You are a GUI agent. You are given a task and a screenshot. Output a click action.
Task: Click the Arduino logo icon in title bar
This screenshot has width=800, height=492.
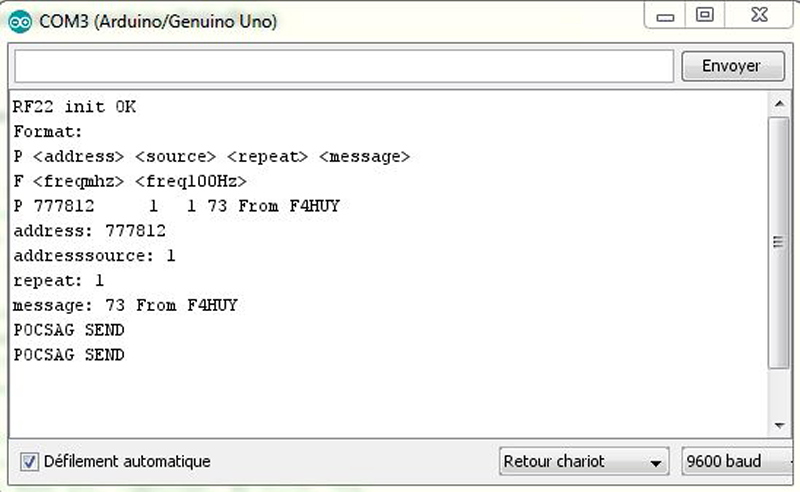pos(20,22)
